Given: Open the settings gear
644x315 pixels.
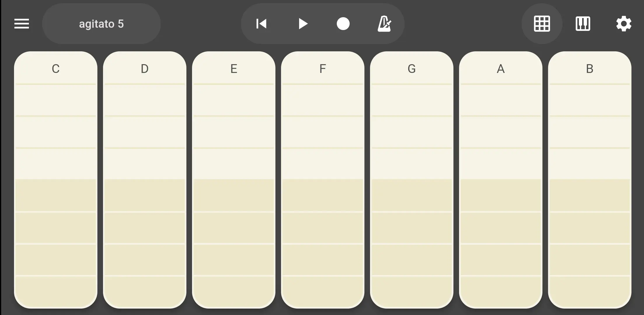Looking at the screenshot, I should pos(624,24).
